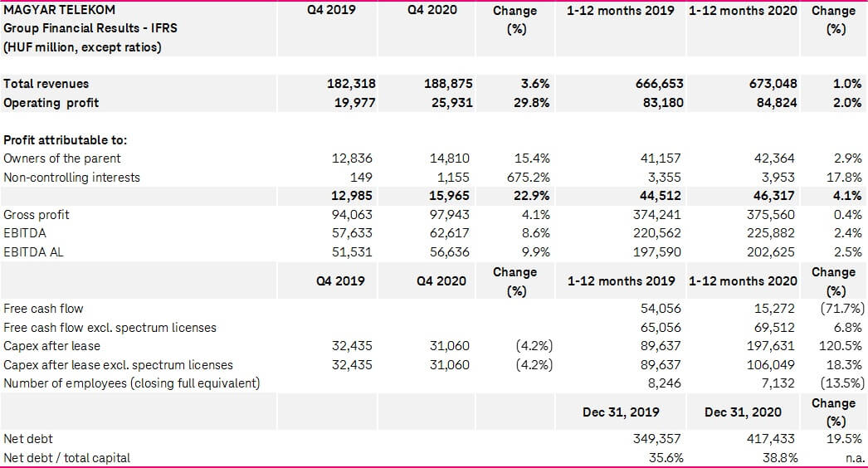Select the 'Dec 31, 2019' column header
Screen dimensions: 868x468
pos(621,412)
